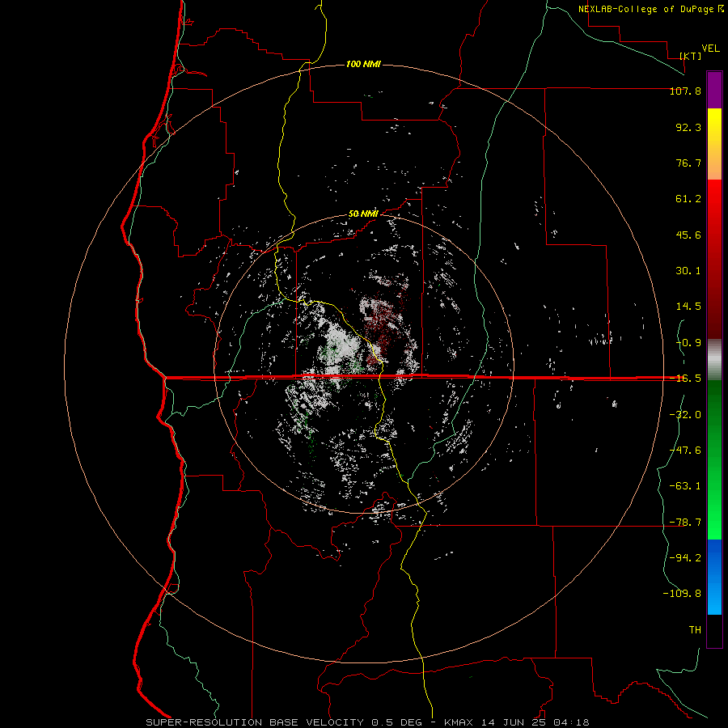Click the KMAX station identifier in caption
The image size is (728, 728).
(x=460, y=722)
